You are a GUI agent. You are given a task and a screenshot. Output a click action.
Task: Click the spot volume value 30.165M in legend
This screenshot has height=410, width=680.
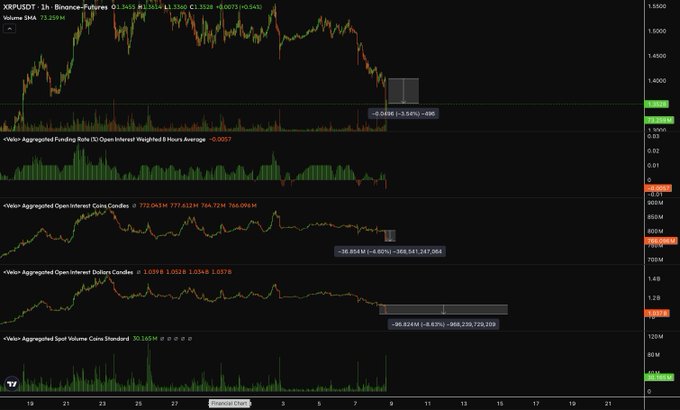click(x=145, y=338)
